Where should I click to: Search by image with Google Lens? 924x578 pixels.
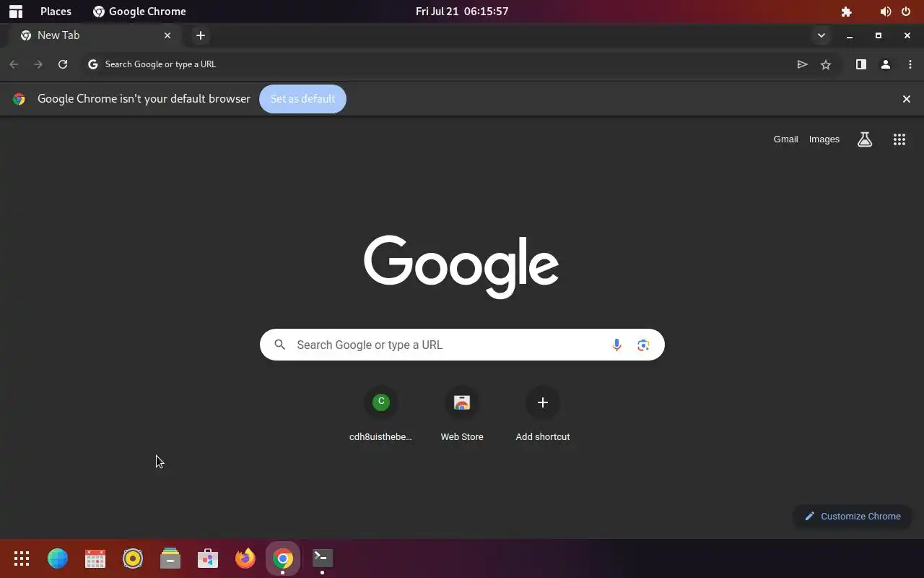(643, 345)
